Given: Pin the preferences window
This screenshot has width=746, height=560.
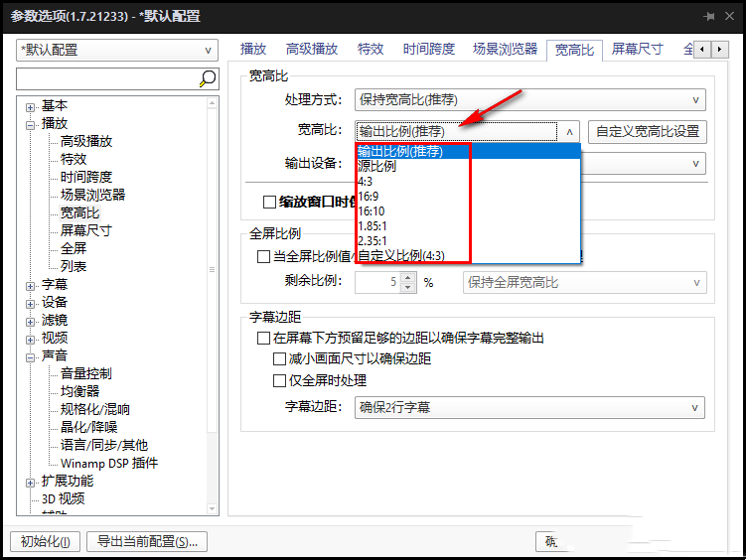Looking at the screenshot, I should tap(709, 16).
